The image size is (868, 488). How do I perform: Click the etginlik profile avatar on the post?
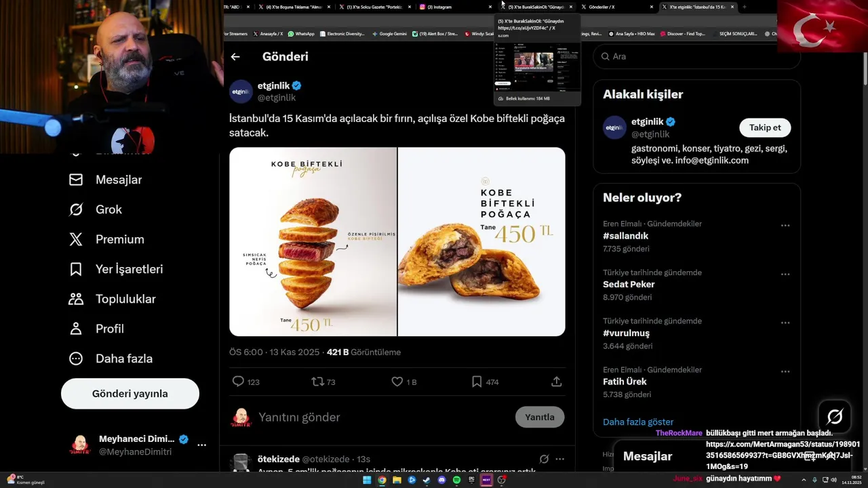241,91
